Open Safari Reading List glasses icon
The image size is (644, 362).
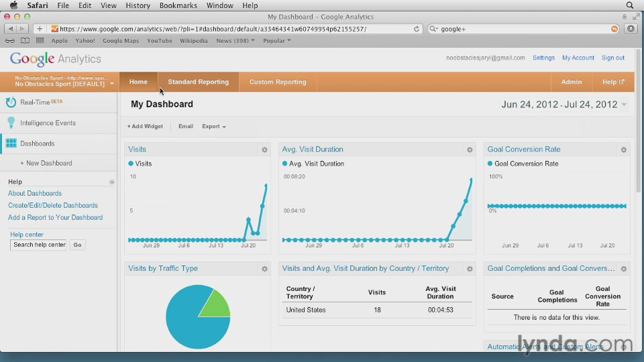pos(10,41)
